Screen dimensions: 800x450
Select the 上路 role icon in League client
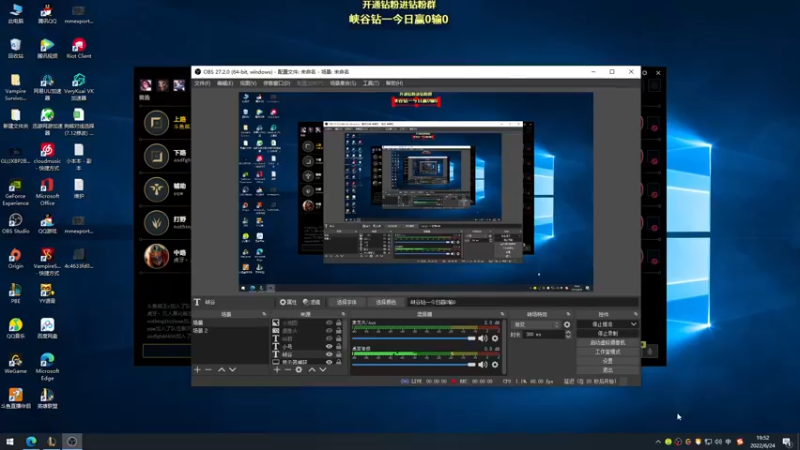click(x=156, y=123)
